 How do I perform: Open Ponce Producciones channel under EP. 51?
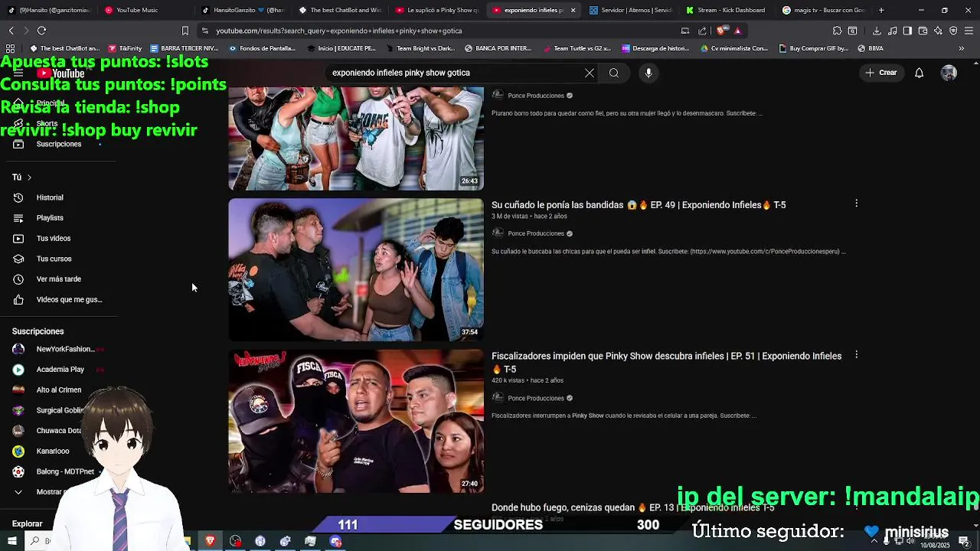pos(536,398)
